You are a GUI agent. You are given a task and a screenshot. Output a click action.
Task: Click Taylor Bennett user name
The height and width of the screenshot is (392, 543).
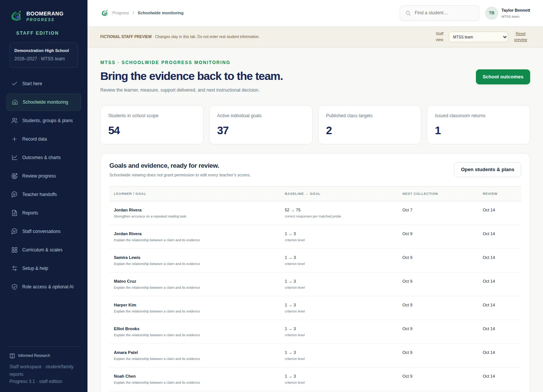(515, 10)
